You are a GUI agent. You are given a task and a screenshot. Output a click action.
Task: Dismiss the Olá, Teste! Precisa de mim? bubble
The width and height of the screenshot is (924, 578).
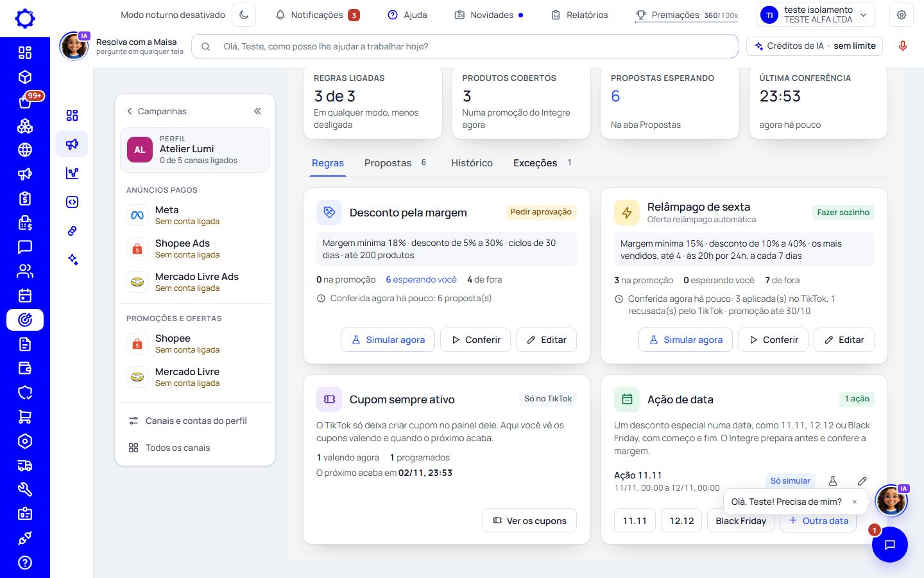coord(854,502)
